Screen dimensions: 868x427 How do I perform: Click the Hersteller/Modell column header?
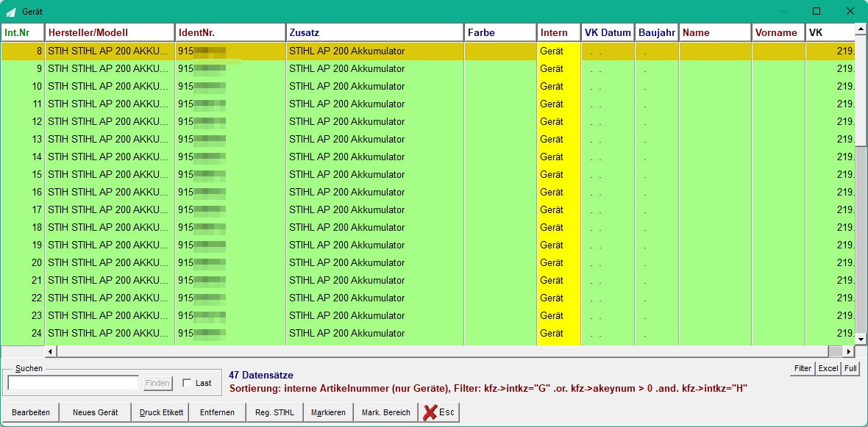(x=110, y=32)
